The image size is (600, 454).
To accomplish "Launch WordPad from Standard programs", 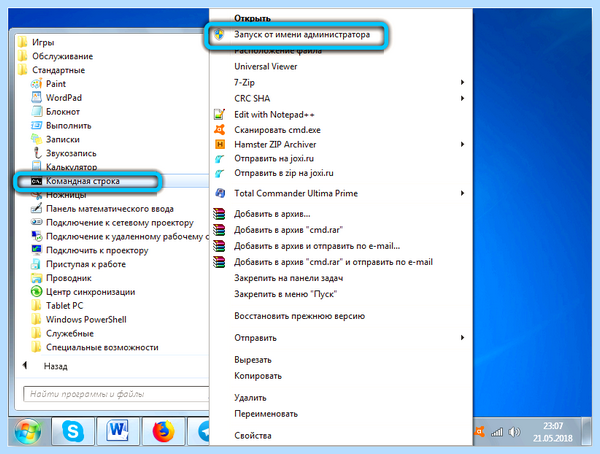I will (56, 98).
